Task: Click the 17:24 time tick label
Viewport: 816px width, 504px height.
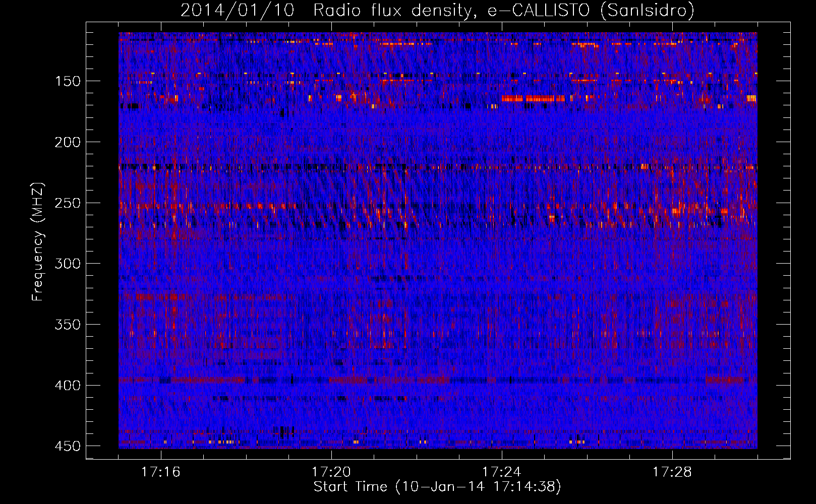Action: click(502, 472)
